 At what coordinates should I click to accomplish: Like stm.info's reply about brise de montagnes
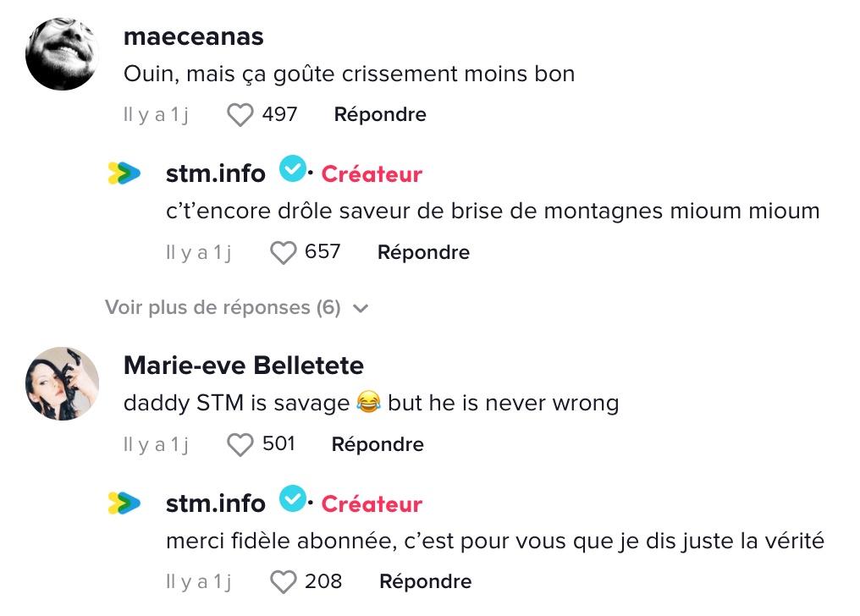[x=283, y=253]
